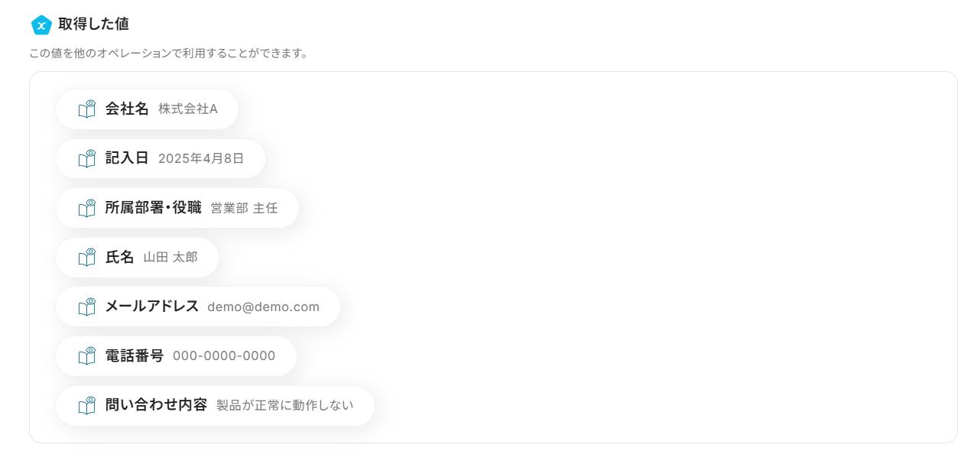Screen dimensions: 980x464
Task: Click the book icon next to メールアドレス
Action: click(x=87, y=307)
